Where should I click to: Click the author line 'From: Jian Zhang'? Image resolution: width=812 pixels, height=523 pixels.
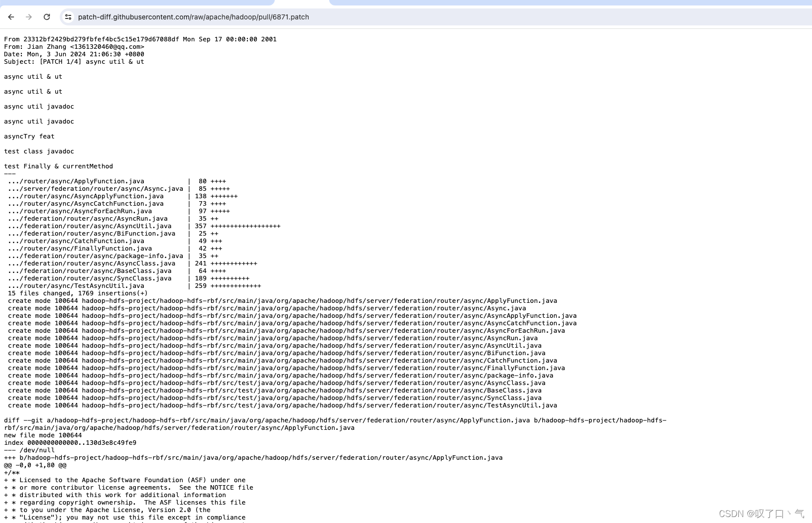[x=74, y=47]
